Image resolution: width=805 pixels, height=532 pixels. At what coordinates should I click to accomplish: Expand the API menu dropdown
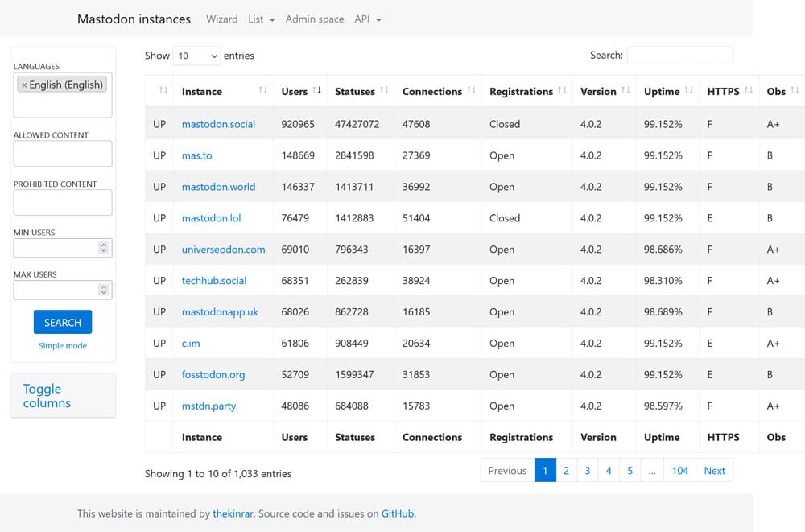coord(368,19)
